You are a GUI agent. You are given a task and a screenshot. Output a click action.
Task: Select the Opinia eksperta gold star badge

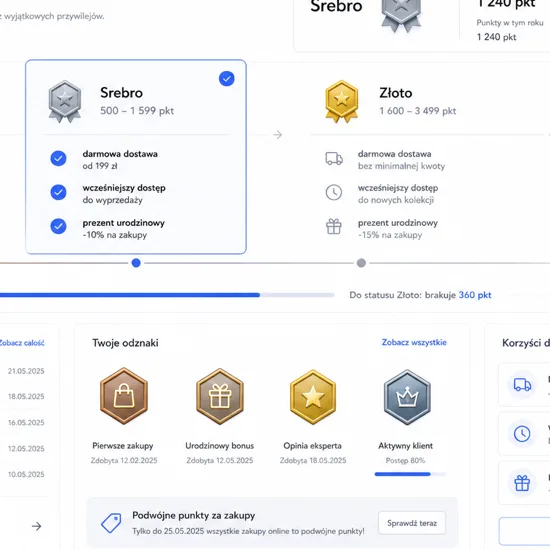(313, 397)
